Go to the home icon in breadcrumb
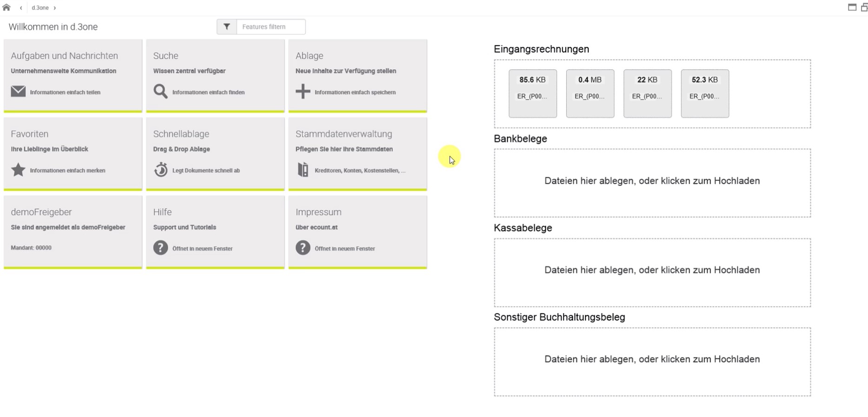The image size is (868, 417). pos(7,7)
